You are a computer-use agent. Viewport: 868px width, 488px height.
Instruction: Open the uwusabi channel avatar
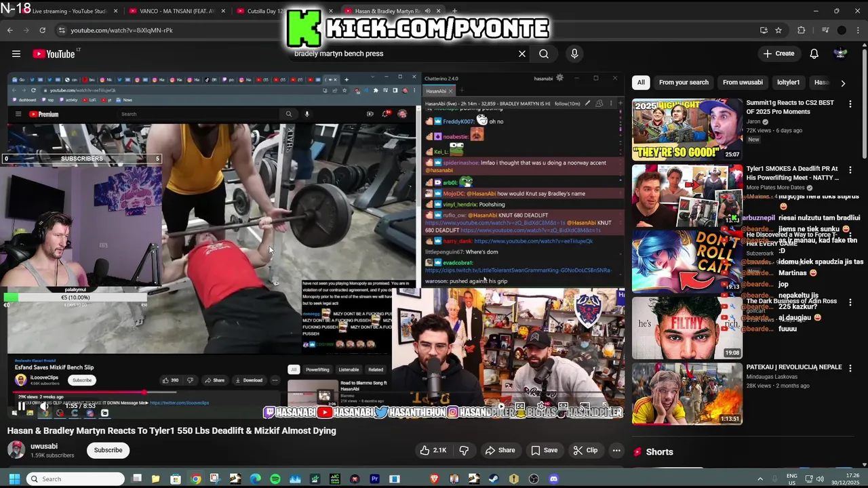pyautogui.click(x=16, y=450)
